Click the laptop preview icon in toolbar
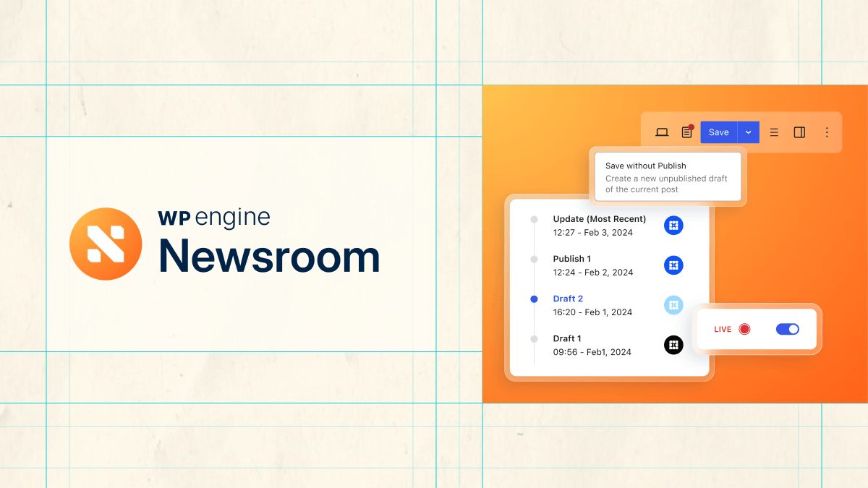The height and width of the screenshot is (488, 868). pyautogui.click(x=661, y=132)
